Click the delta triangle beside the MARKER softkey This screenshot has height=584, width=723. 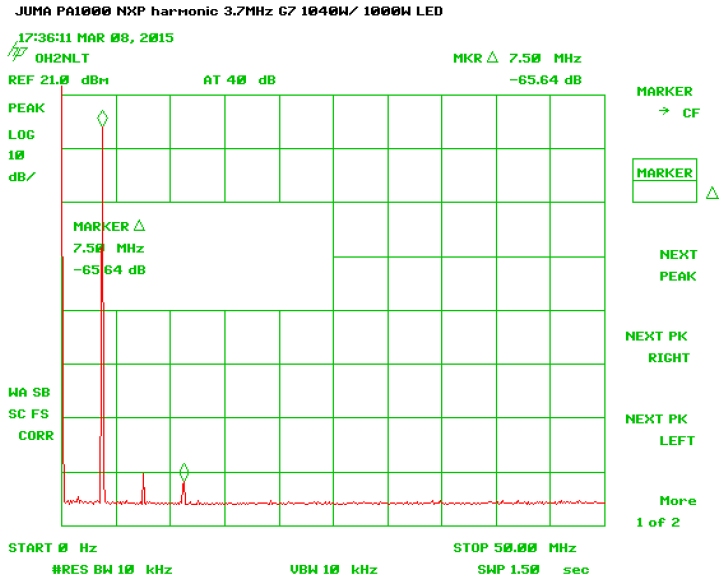712,193
